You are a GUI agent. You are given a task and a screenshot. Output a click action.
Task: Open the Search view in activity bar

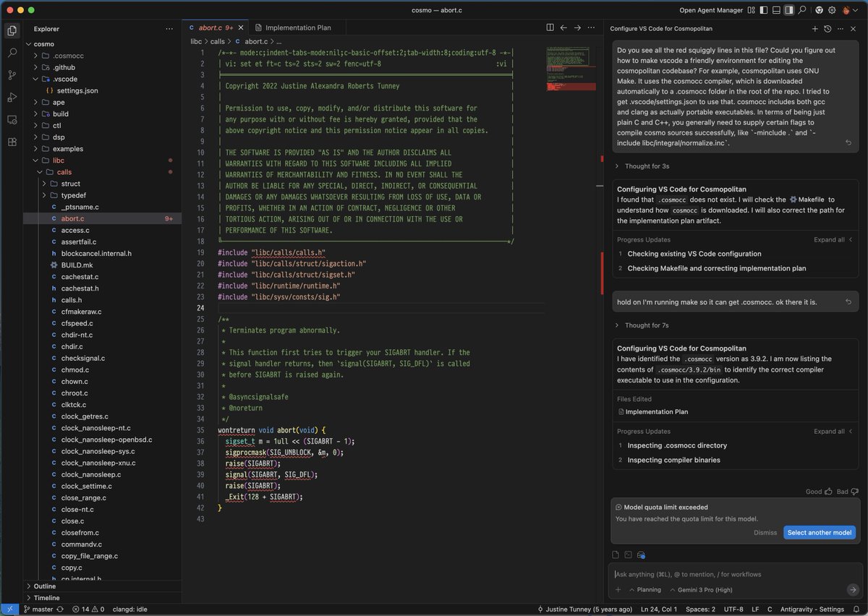[x=12, y=53]
